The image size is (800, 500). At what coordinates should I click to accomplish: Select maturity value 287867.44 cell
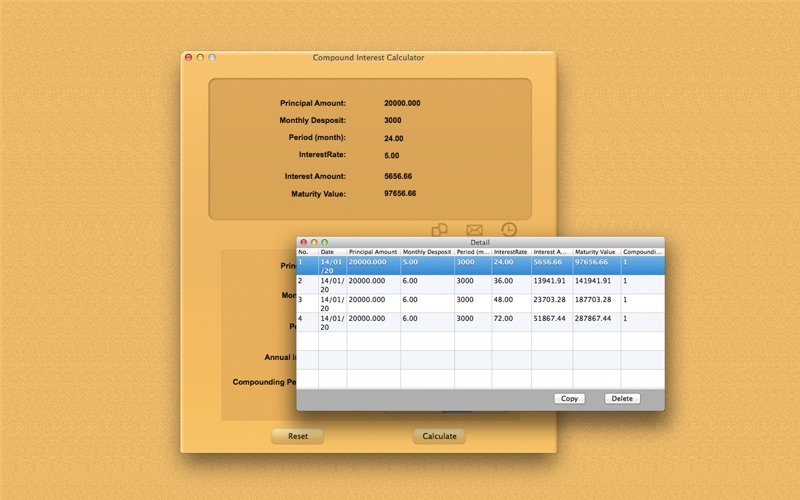tap(597, 322)
